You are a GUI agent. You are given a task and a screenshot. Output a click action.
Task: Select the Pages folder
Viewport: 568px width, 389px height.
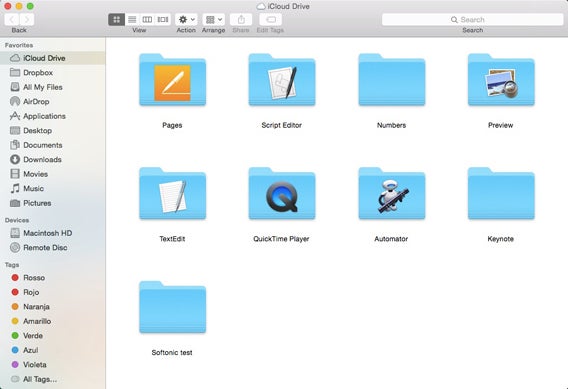click(172, 80)
